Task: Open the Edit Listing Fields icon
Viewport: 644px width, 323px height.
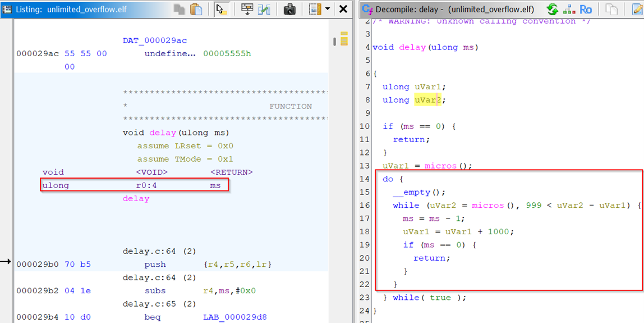Action: click(x=247, y=10)
